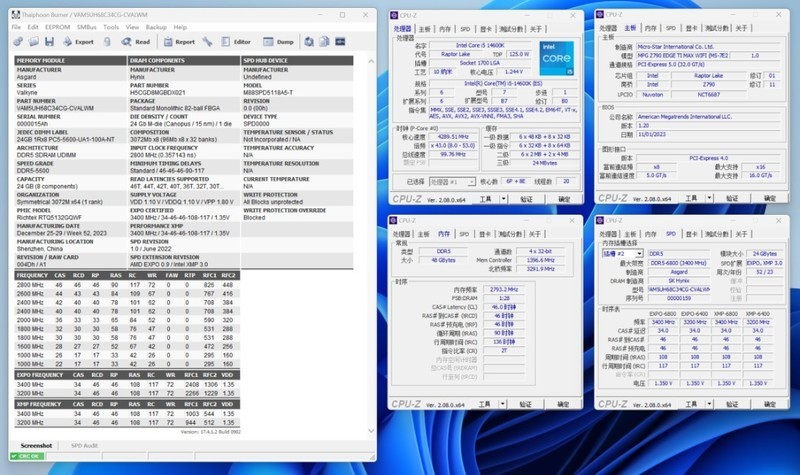The height and width of the screenshot is (475, 800).
Task: Click part number value H5CGD8MGBDX021
Action: tap(158, 93)
